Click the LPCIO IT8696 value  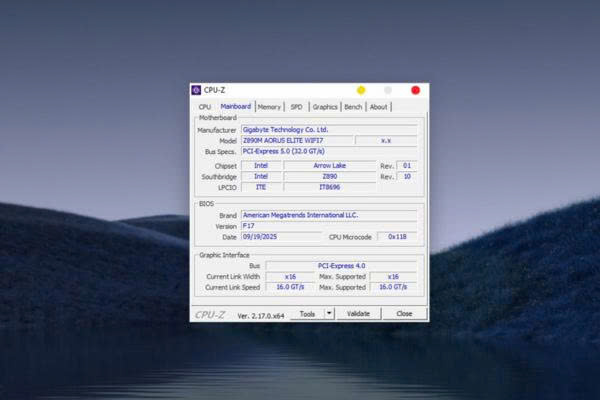pos(329,187)
